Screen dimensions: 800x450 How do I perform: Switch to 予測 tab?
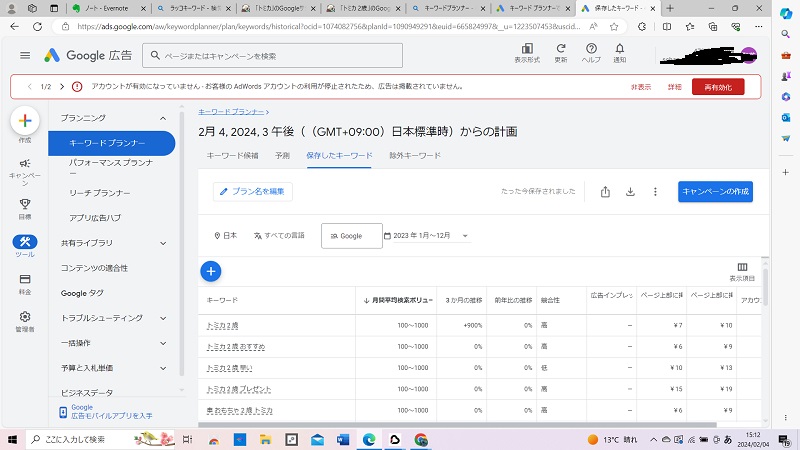click(282, 156)
